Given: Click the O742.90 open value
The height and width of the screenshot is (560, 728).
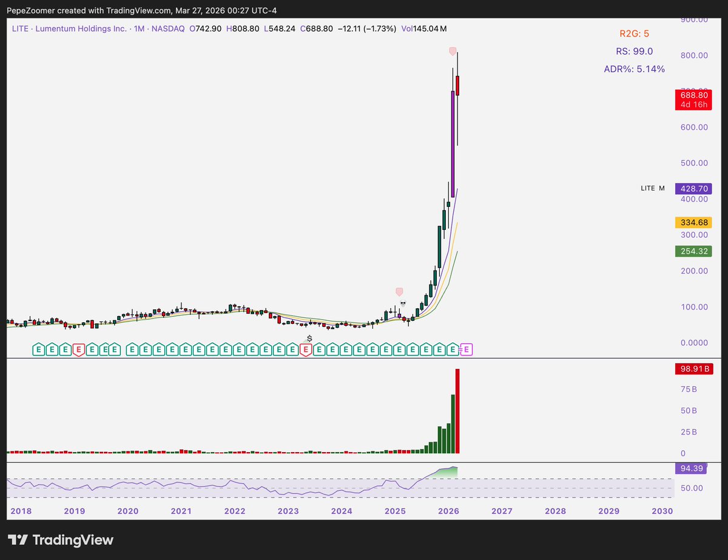Looking at the screenshot, I should [205, 29].
